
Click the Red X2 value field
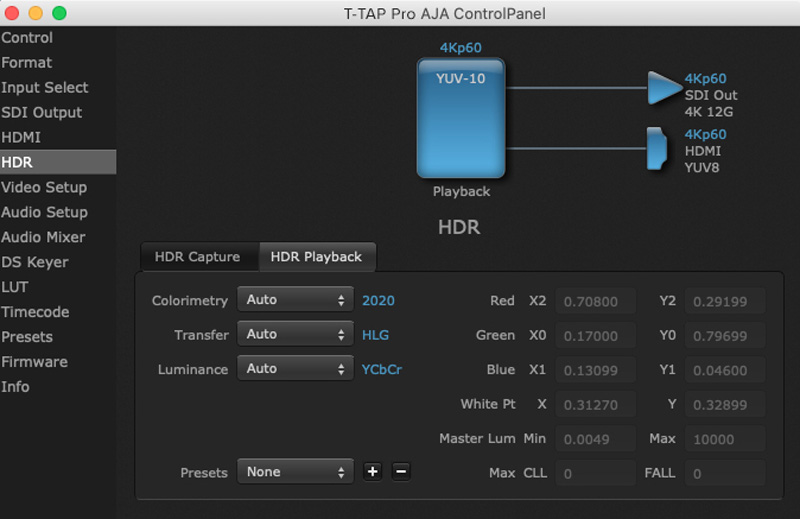pos(595,301)
